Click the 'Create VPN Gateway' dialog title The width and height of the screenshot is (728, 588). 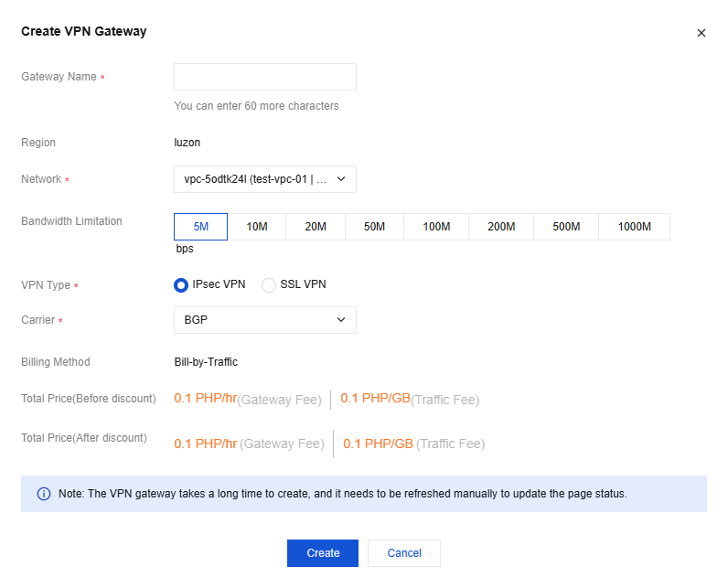tap(84, 31)
